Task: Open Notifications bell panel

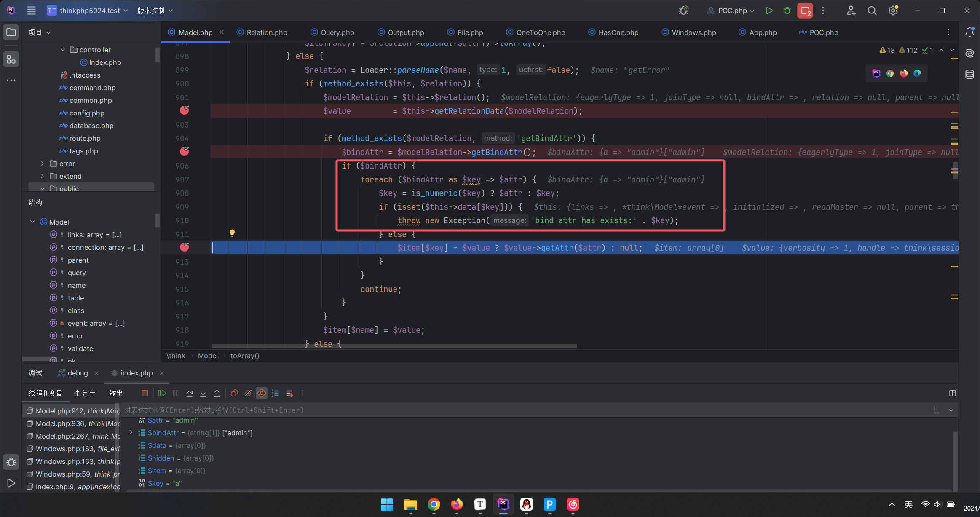Action: pyautogui.click(x=969, y=32)
